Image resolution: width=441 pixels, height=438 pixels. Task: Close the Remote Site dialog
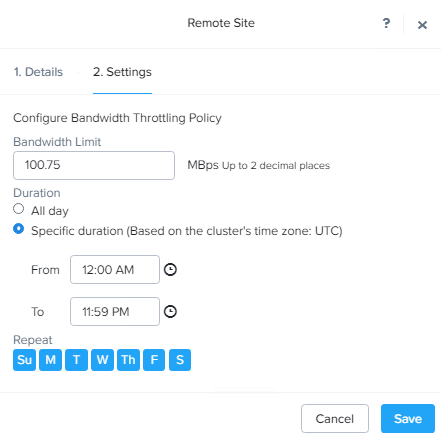422,25
